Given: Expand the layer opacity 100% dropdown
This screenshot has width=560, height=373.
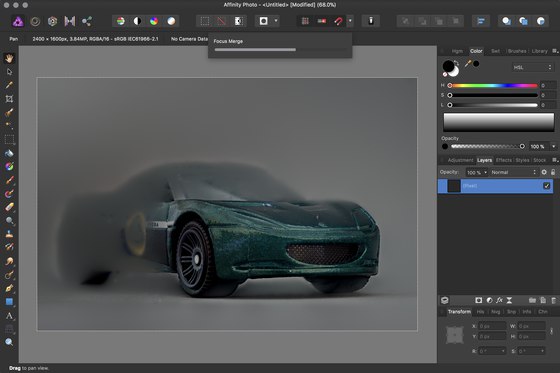Looking at the screenshot, I should [x=477, y=173].
